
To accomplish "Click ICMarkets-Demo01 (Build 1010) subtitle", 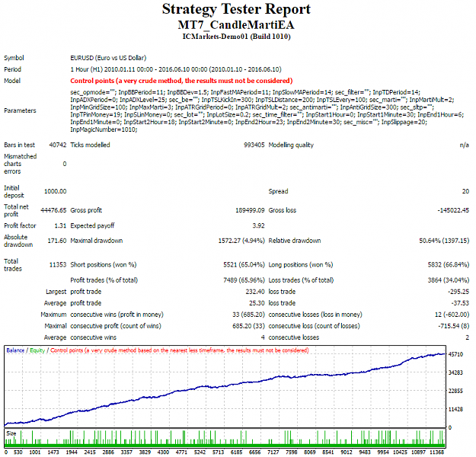I will [x=237, y=37].
